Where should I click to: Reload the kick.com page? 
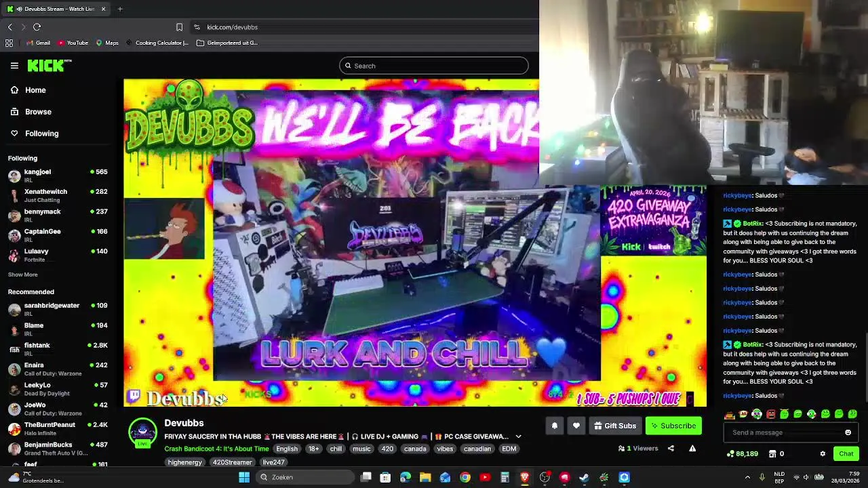coord(37,27)
